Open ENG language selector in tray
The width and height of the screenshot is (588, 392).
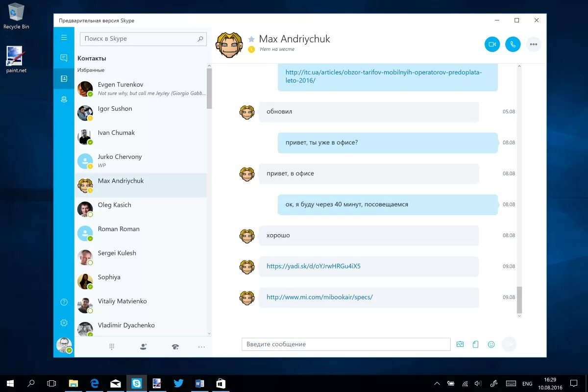pos(527,384)
